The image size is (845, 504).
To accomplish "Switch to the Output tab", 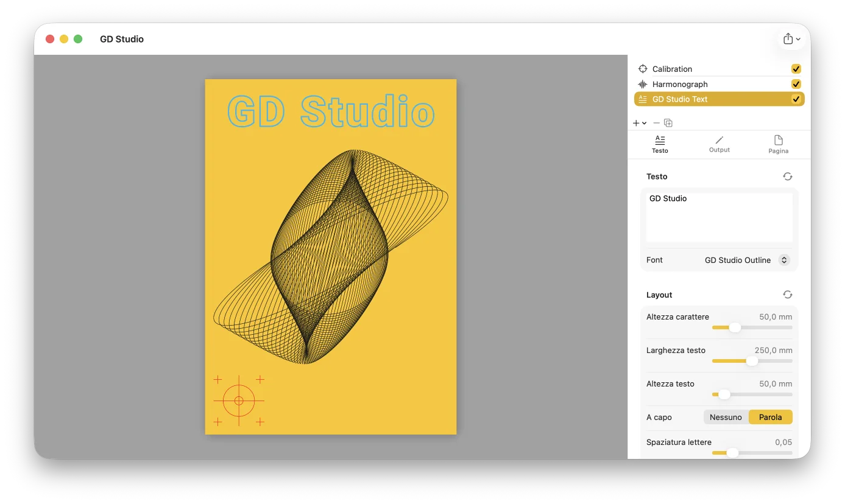I will 719,145.
